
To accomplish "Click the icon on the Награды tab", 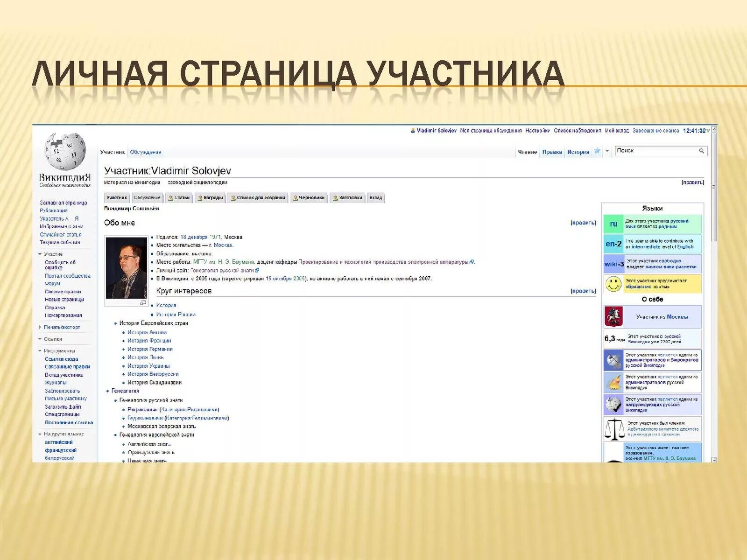I will [200, 198].
